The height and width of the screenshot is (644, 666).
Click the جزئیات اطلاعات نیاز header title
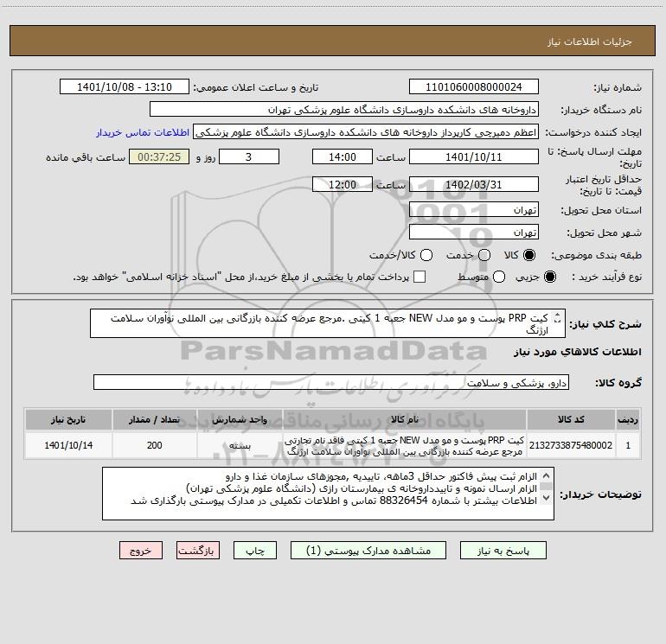[x=590, y=41]
